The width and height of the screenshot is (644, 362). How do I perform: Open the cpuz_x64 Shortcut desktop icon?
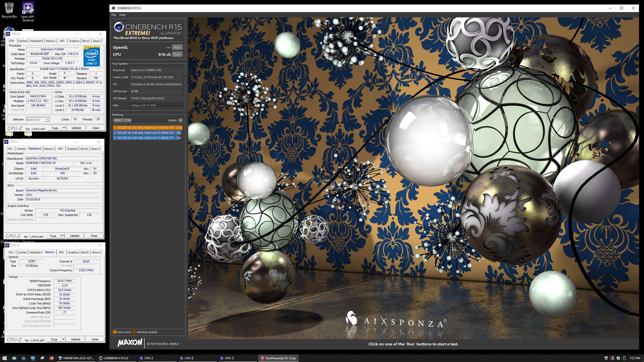coord(28,12)
